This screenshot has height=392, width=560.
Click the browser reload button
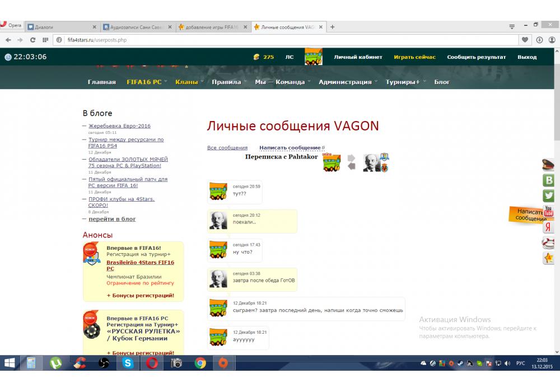coord(32,40)
